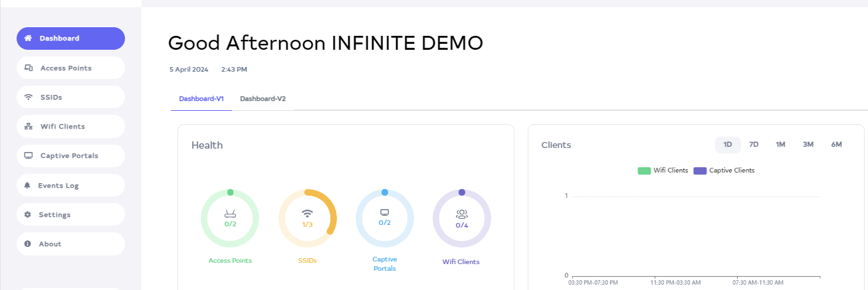Choose the 6M chart range button
This screenshot has height=290, width=868.
(836, 145)
